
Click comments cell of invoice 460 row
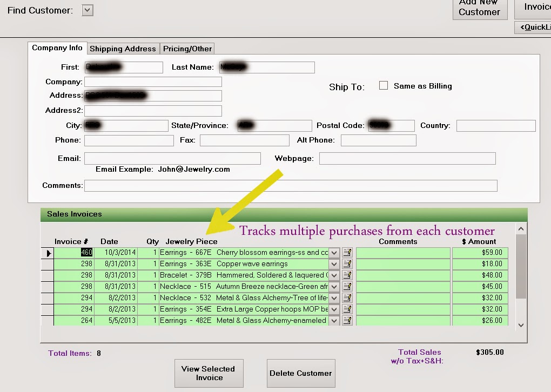click(x=403, y=253)
